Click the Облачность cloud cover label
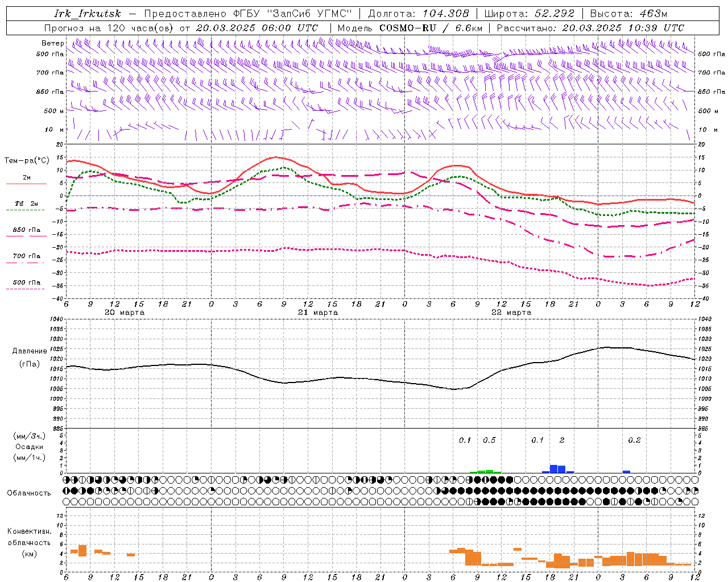Screen dimensions: 728x582 29,493
